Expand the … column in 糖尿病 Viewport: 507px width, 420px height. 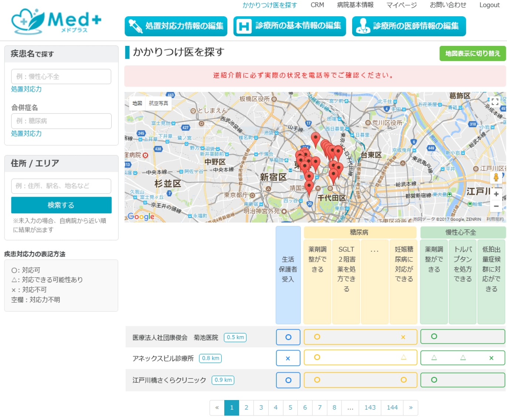pos(374,282)
